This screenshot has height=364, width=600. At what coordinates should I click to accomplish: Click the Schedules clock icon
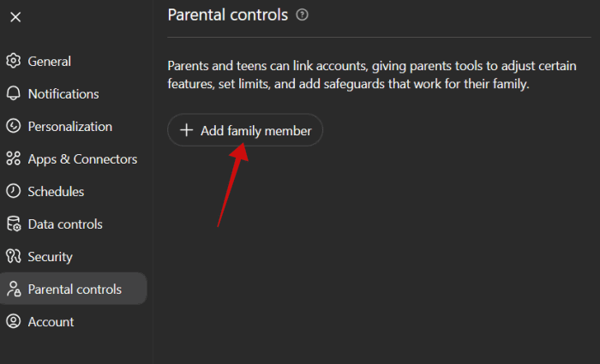pos(13,191)
